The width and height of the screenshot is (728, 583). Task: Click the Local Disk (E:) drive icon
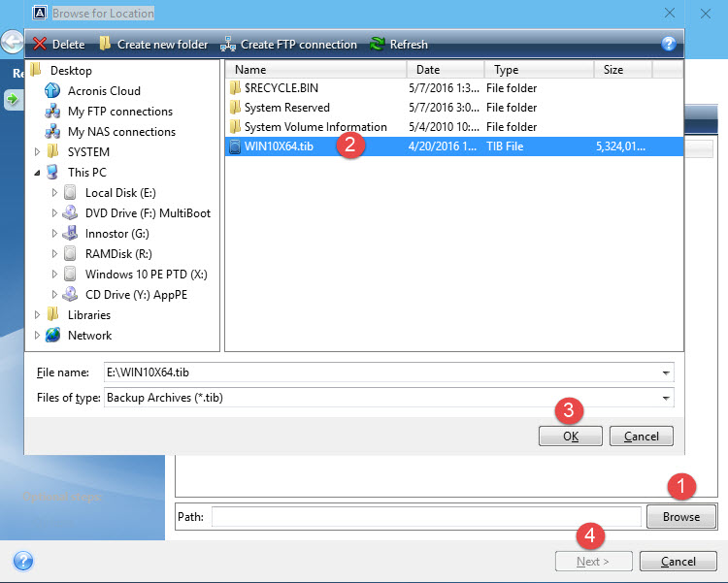click(70, 192)
